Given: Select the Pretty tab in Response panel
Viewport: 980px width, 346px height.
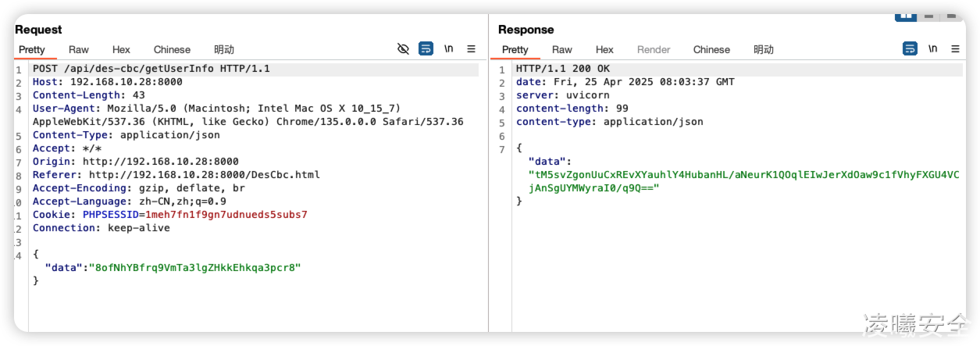Looking at the screenshot, I should pyautogui.click(x=515, y=50).
